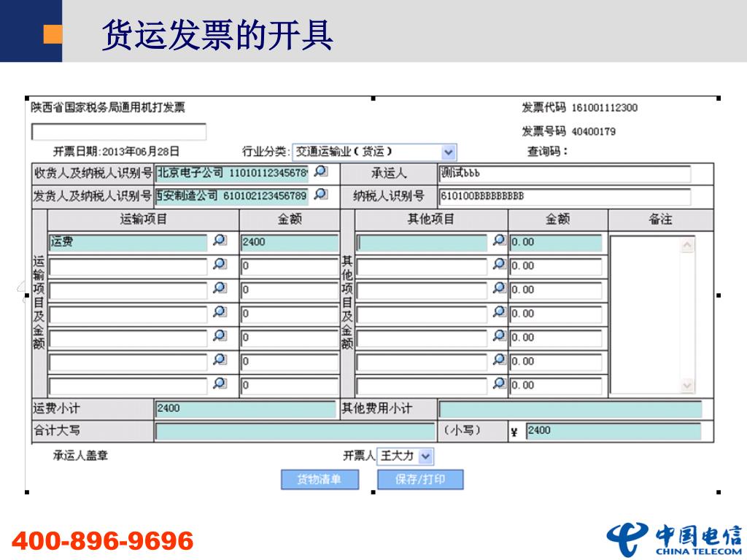The width and height of the screenshot is (747, 560).
Task: Click the first 其他项目 item field
Action: tap(422, 242)
